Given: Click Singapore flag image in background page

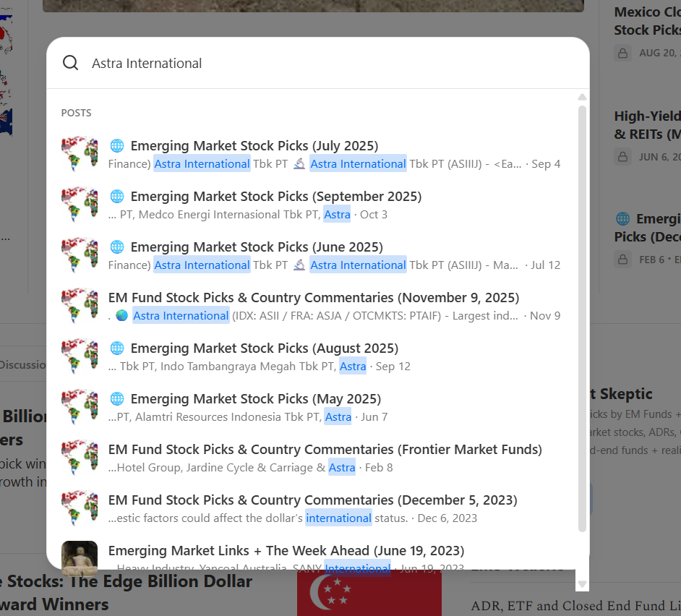Looking at the screenshot, I should (369, 593).
